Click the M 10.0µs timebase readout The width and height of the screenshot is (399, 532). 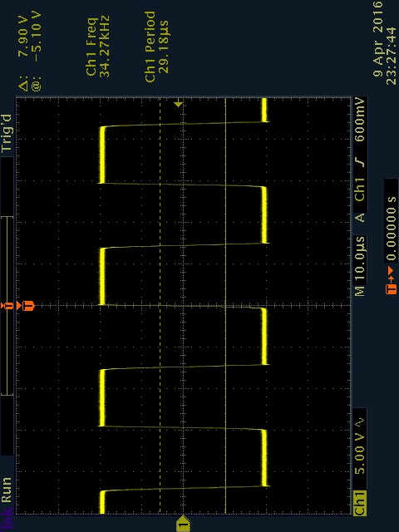tap(360, 266)
